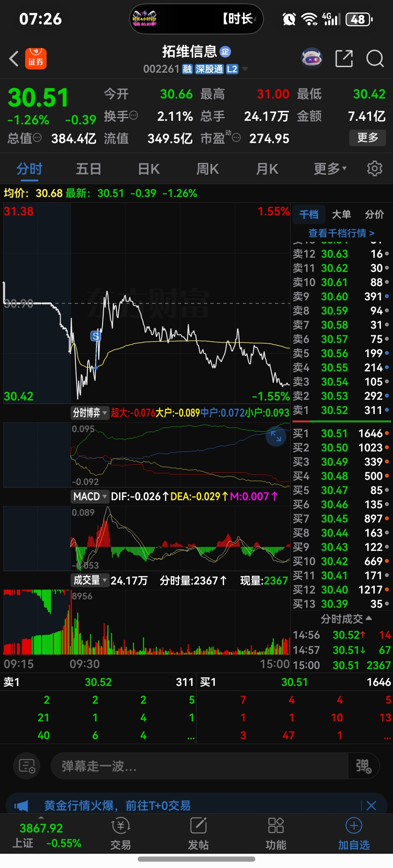Open the 分时博弈 indicator dropdown

coord(90,412)
